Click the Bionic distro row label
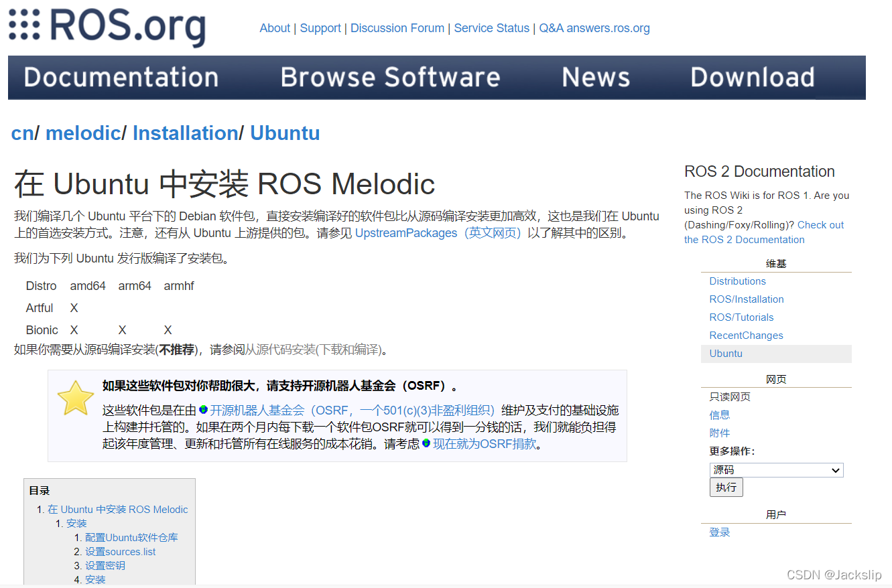Image resolution: width=892 pixels, height=588 pixels. click(x=42, y=330)
